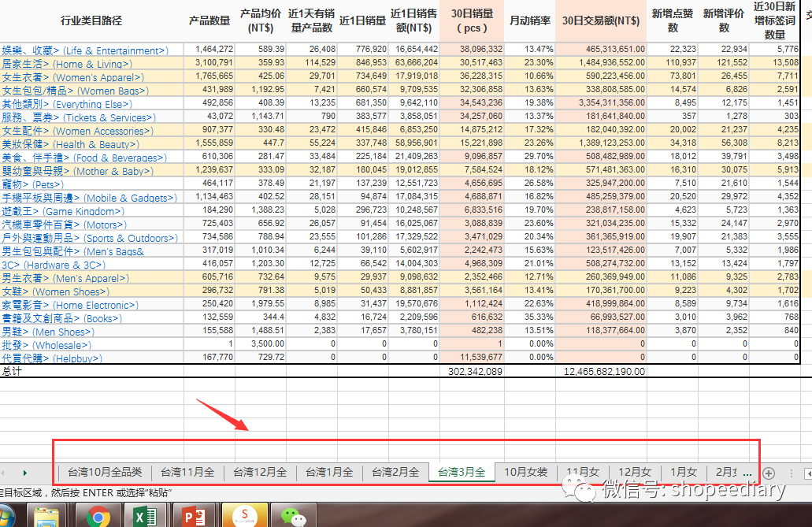
Task: Open the Sports & Outdoors category link
Action: point(90,239)
